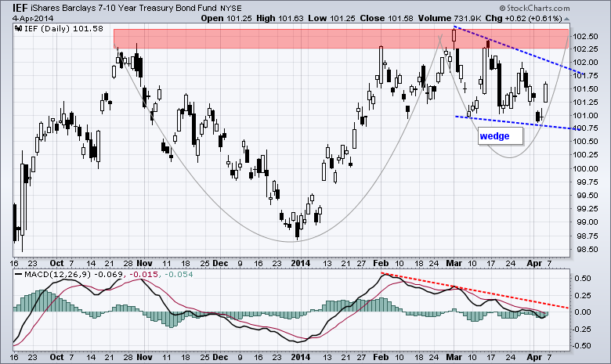This screenshot has height=364, width=611.
Task: Click the -0.50 MACD axis label
Action: pos(583,346)
